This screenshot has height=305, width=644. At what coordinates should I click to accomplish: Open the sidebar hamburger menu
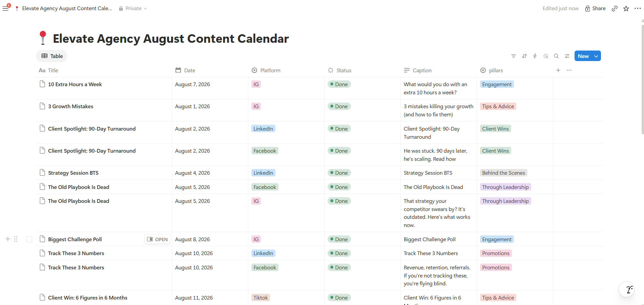click(x=5, y=8)
